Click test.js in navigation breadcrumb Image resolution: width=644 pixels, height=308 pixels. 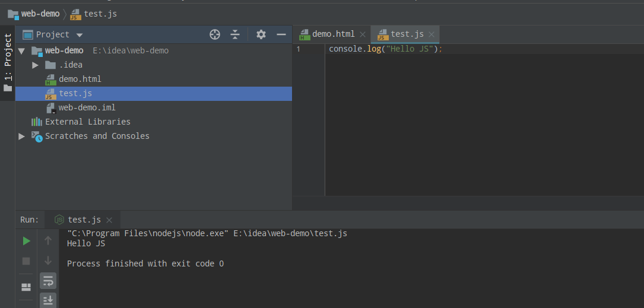click(100, 14)
